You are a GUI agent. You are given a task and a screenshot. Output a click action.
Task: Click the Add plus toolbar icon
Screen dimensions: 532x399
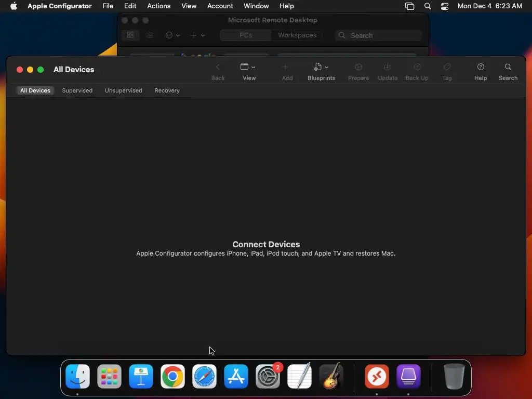pos(285,67)
